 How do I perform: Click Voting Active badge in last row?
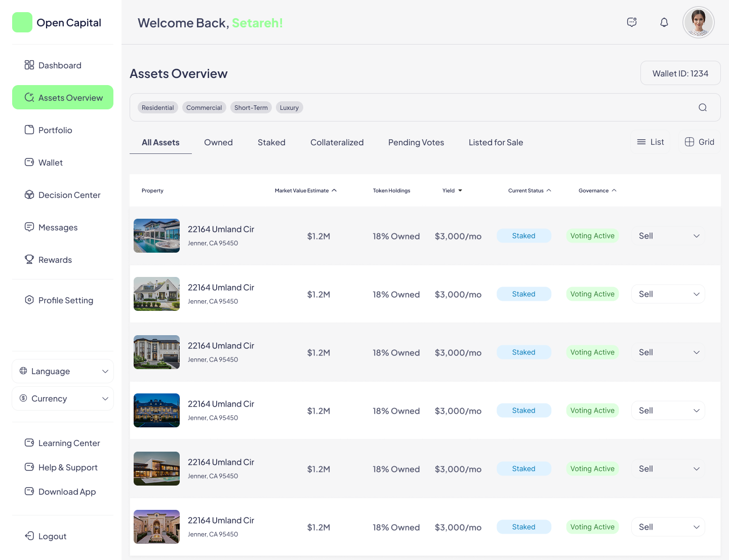click(592, 527)
